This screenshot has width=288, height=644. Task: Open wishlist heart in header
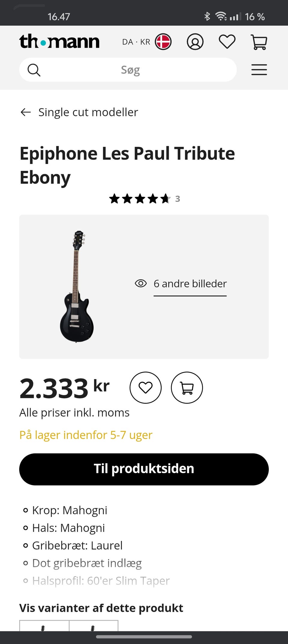[x=227, y=42]
